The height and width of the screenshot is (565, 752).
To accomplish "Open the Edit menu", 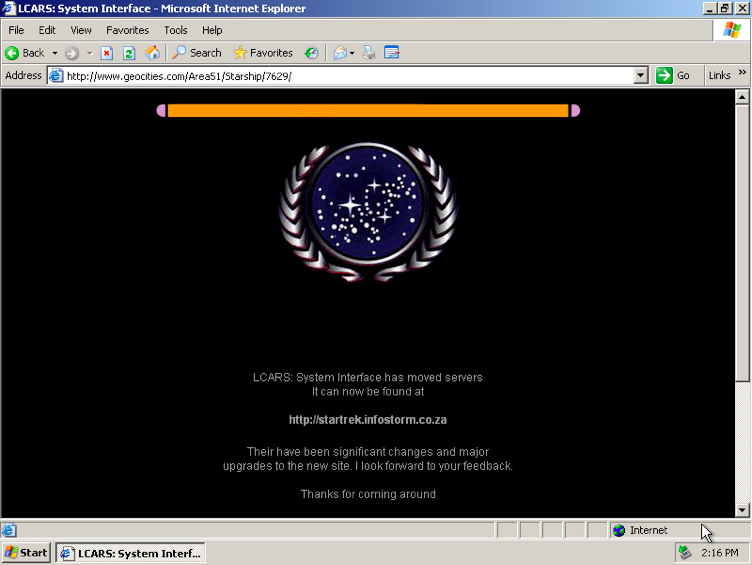I will point(47,30).
